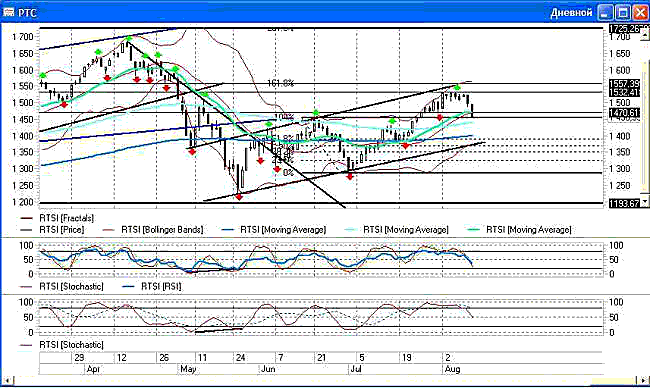Click the 1470.61 current price label
The image size is (650, 388).
624,113
